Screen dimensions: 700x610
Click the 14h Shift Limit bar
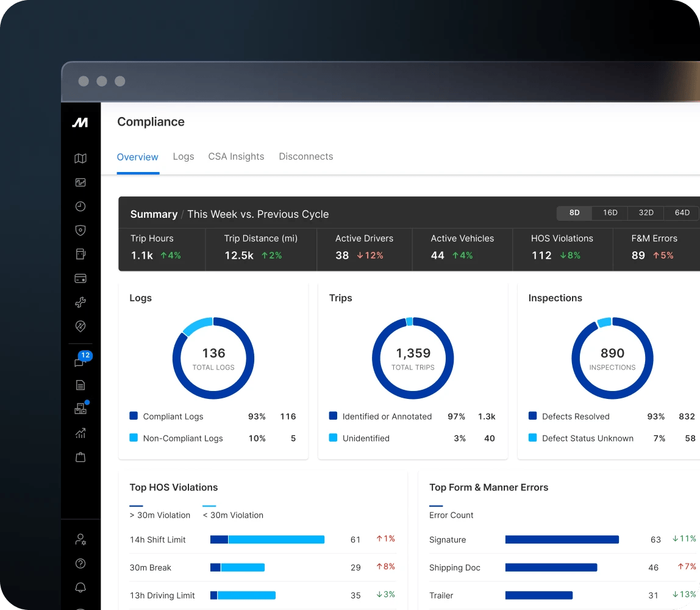point(268,539)
